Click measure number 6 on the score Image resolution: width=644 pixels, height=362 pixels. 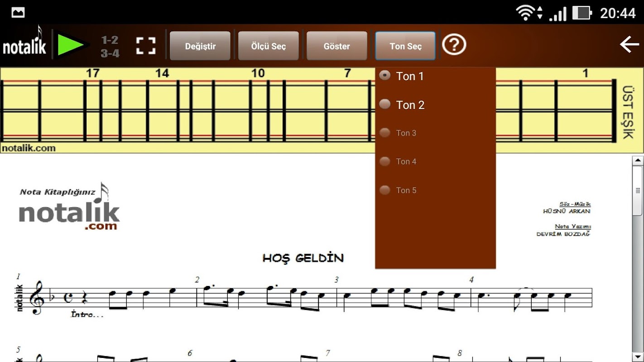pyautogui.click(x=190, y=353)
